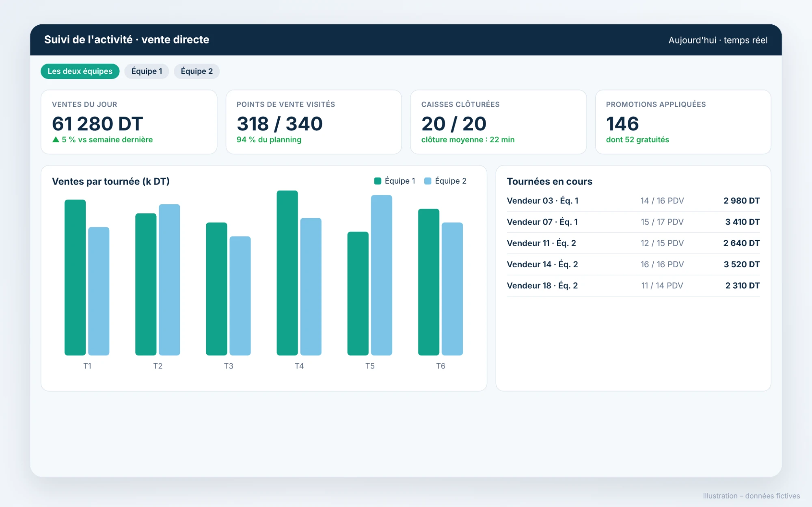Viewport: 812px width, 507px height.
Task: Click '5 % vs semaine dernière' text
Action: [x=107, y=139]
